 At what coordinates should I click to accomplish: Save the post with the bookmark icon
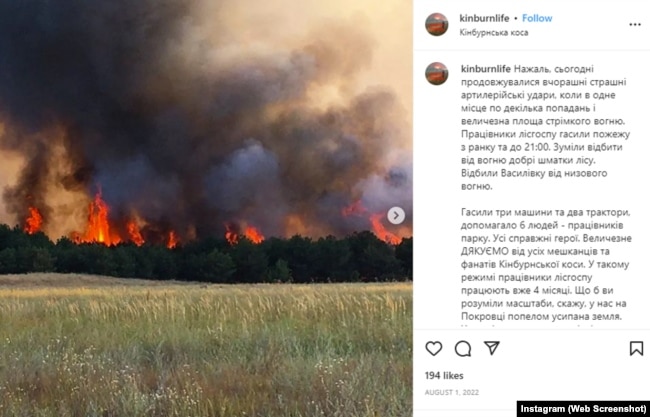(x=636, y=349)
